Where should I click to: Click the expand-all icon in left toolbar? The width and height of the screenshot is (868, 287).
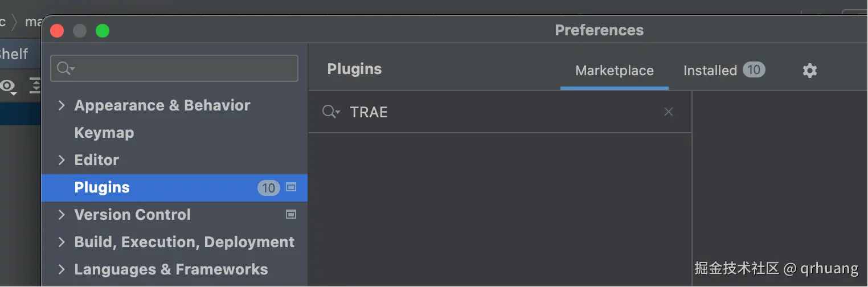36,85
